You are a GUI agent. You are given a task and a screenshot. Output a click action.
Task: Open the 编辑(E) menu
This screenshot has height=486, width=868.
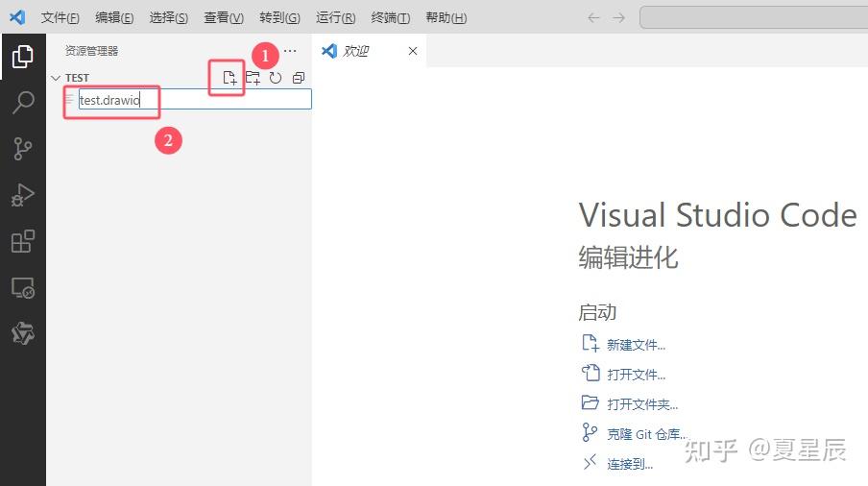click(x=114, y=17)
